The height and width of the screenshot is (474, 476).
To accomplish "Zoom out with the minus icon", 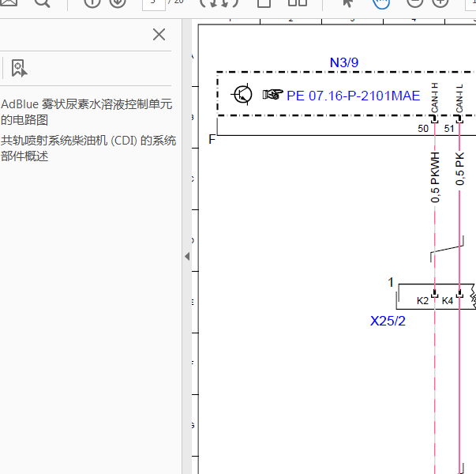I will click(414, 2).
